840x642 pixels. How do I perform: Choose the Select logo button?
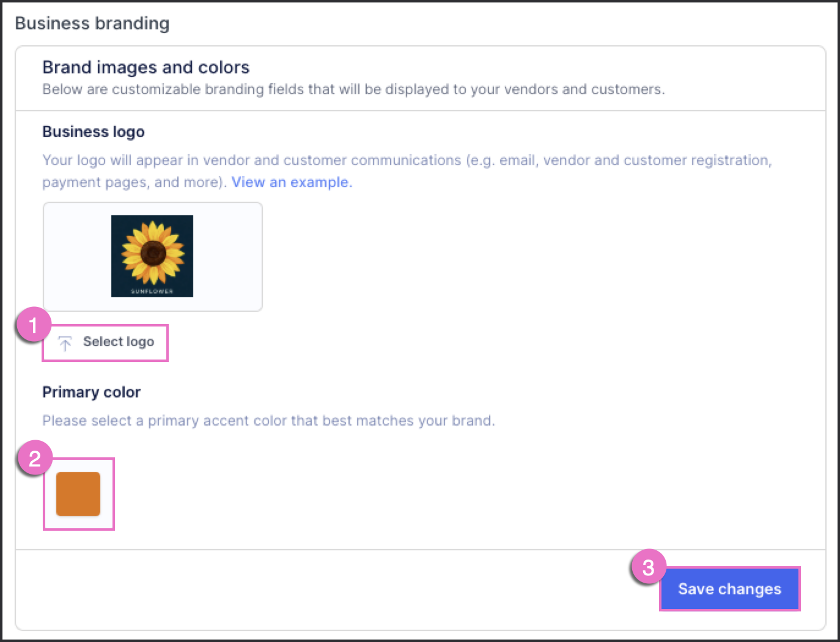[x=105, y=342]
